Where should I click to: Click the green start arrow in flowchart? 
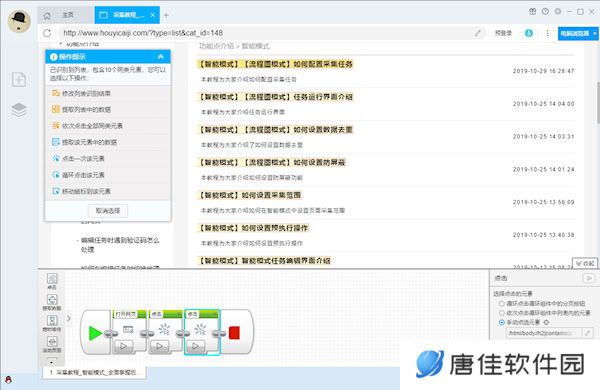point(95,333)
